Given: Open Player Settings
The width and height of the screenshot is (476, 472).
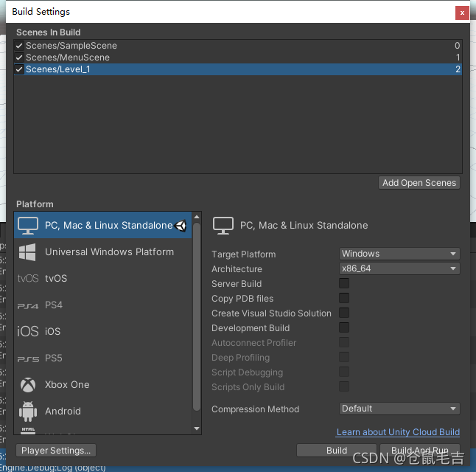Looking at the screenshot, I should point(56,451).
